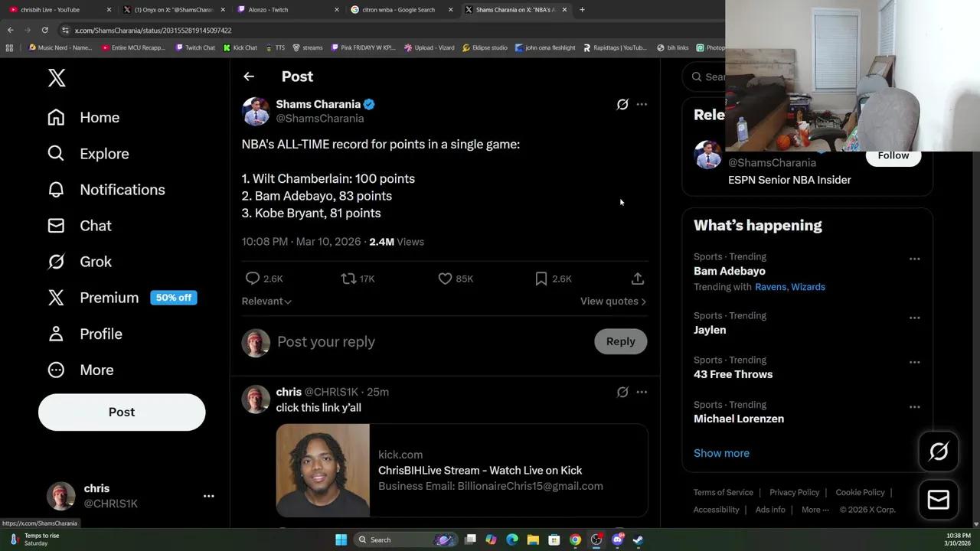The height and width of the screenshot is (551, 980).
Task: Open more options on chris's reply
Action: point(642,392)
